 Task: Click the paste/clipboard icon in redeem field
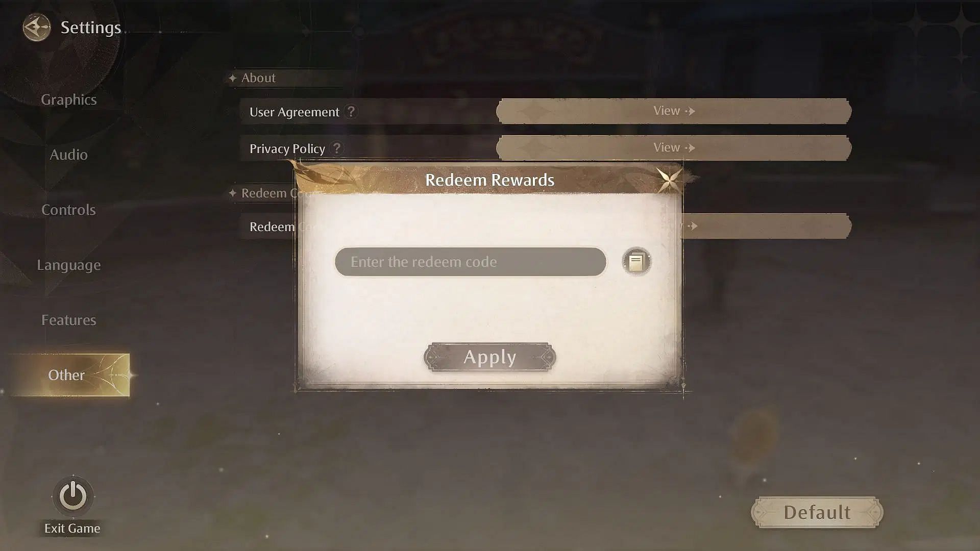(636, 261)
